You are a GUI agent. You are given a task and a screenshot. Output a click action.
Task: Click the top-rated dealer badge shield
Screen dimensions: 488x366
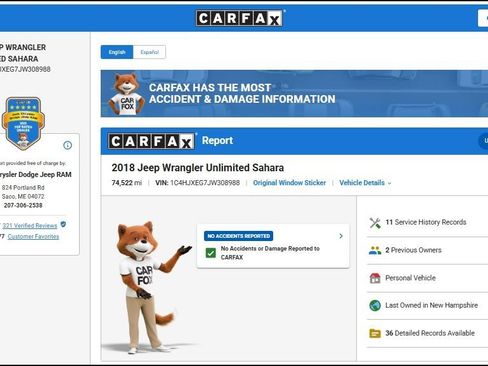coord(23,123)
